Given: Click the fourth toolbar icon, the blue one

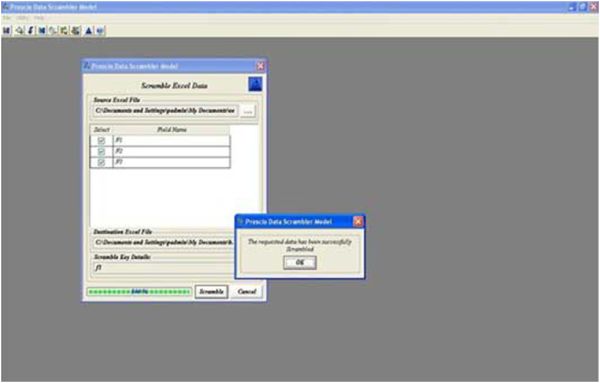Looking at the screenshot, I should [42, 31].
